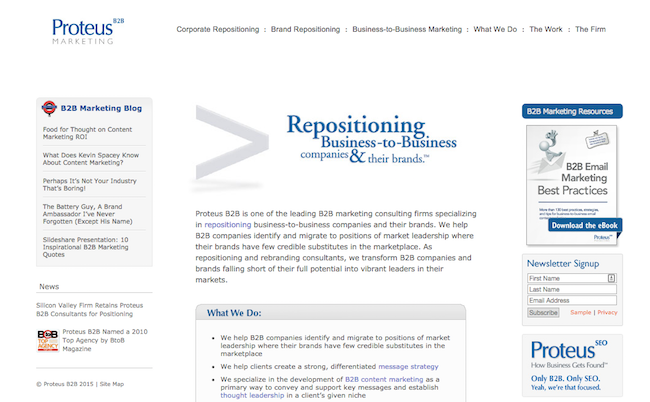Select The Work menu item

(546, 29)
